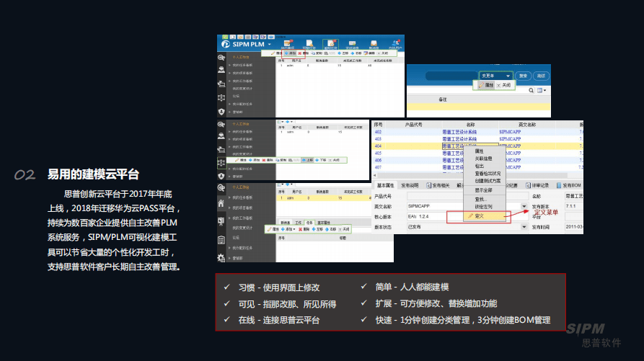Screen dimensions: 644x361
Task: Click the green-outlined plan icon in the top header
Action: point(330,44)
